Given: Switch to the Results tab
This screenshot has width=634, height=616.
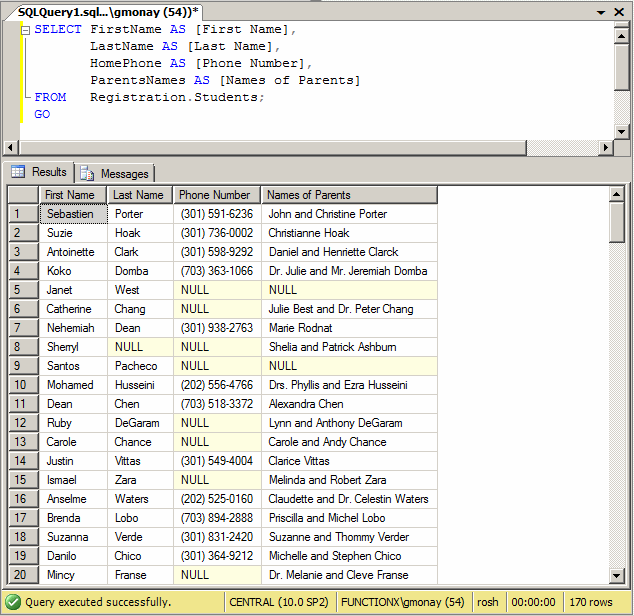Looking at the screenshot, I should click(x=39, y=172).
